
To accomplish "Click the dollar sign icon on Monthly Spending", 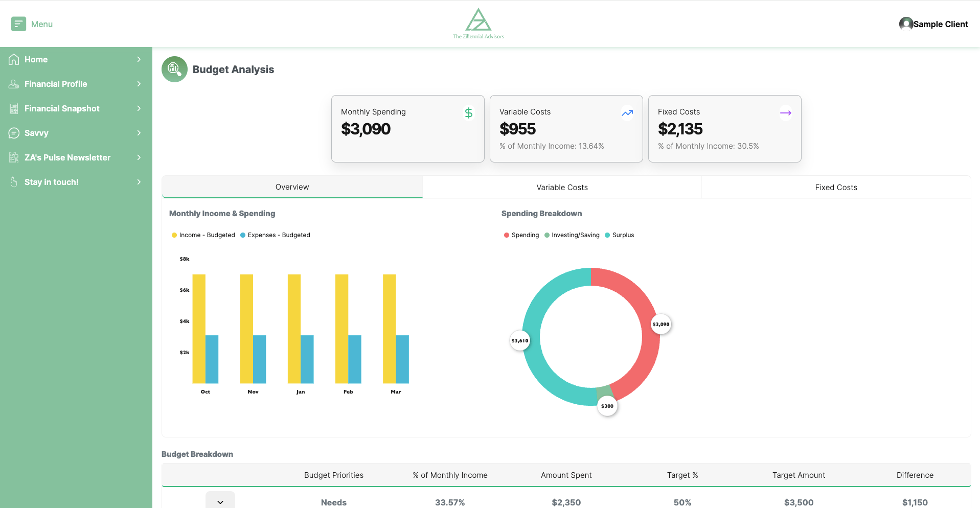I will [468, 113].
